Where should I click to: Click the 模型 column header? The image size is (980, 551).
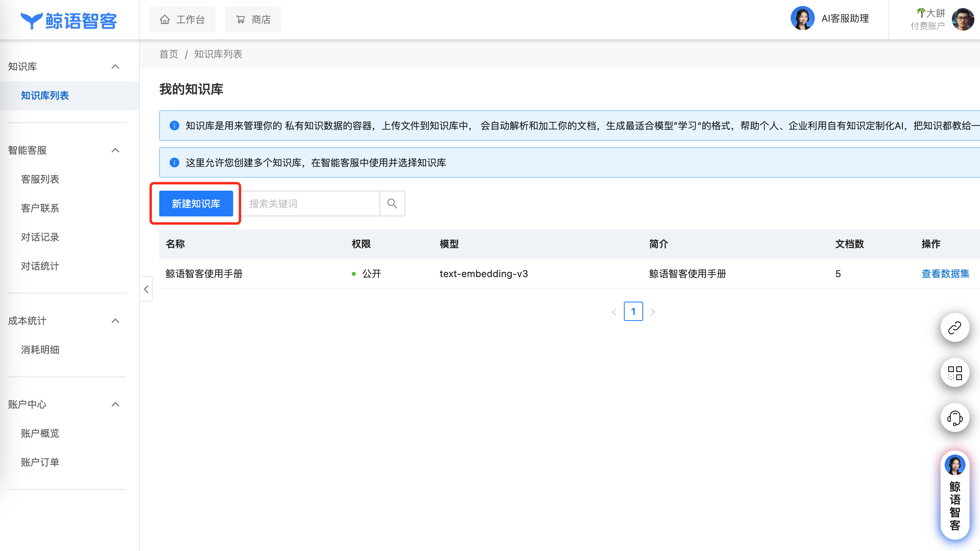click(449, 244)
